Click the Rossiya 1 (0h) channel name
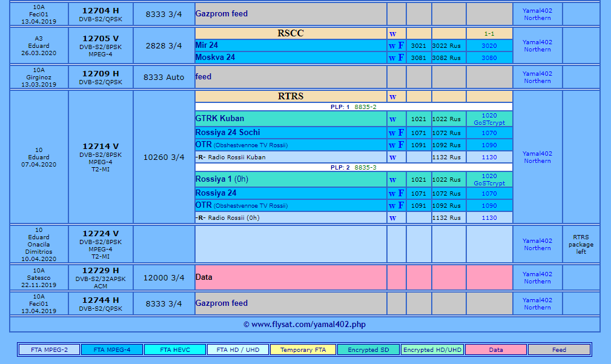This screenshot has height=364, width=611. pyautogui.click(x=222, y=179)
